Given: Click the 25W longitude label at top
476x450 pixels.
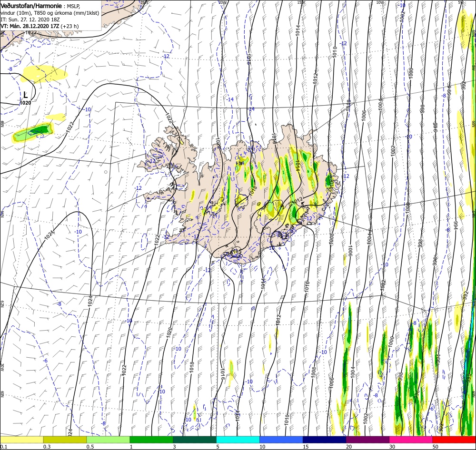Looking at the screenshot, I should 145,2.
